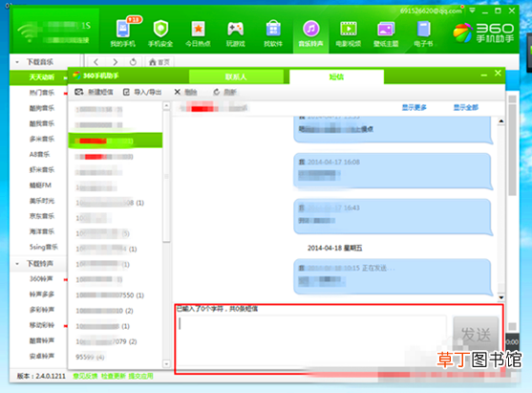The width and height of the screenshot is (532, 393).
Task: Open the 电子书 book icon
Action: tap(423, 33)
